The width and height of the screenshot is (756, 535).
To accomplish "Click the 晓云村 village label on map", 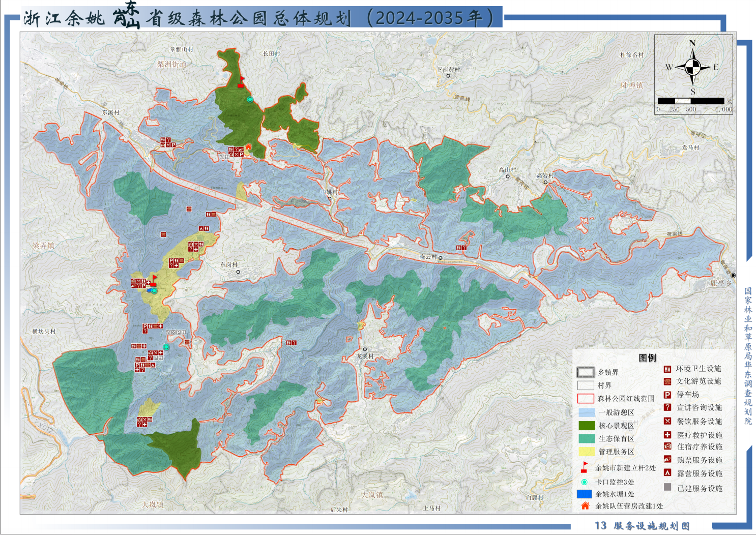I will point(428,257).
